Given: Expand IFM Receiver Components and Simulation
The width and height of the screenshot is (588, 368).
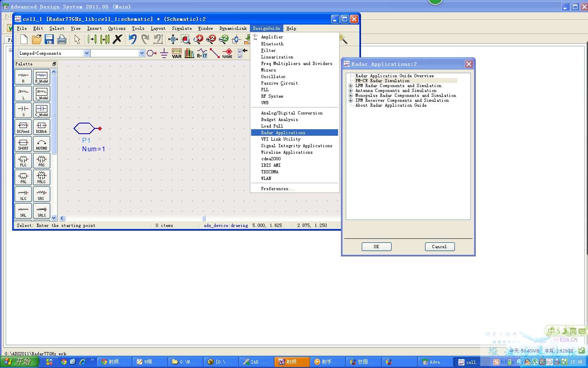Looking at the screenshot, I should click(x=350, y=100).
